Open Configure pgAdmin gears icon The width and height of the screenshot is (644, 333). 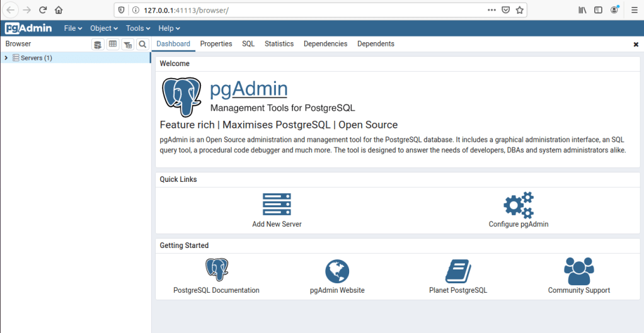coord(518,205)
